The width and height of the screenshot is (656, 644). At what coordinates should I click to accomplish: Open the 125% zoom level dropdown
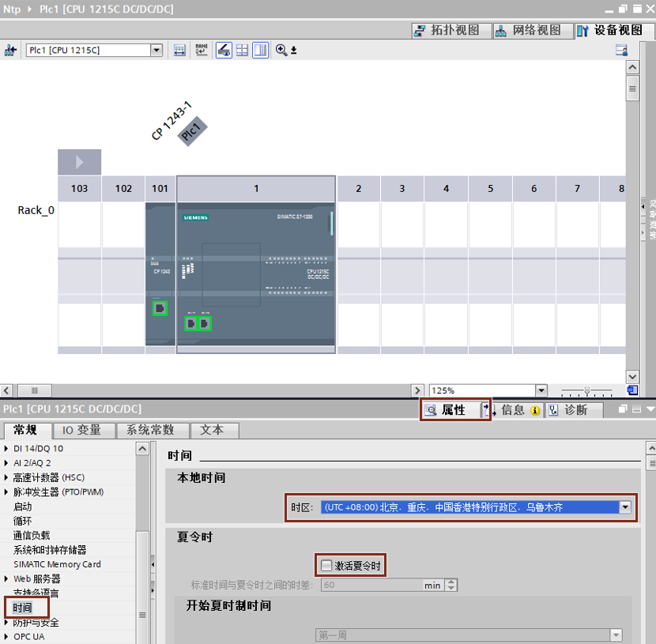(x=541, y=390)
